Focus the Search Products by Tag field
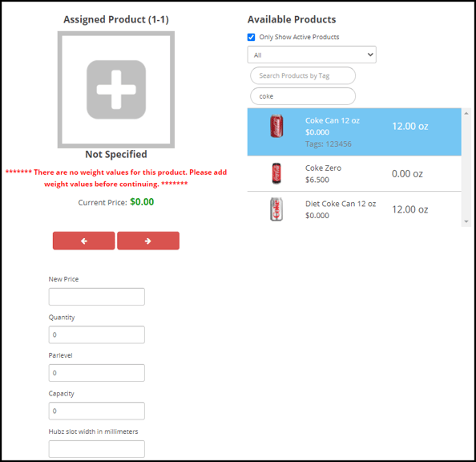This screenshot has width=476, height=462. (303, 75)
